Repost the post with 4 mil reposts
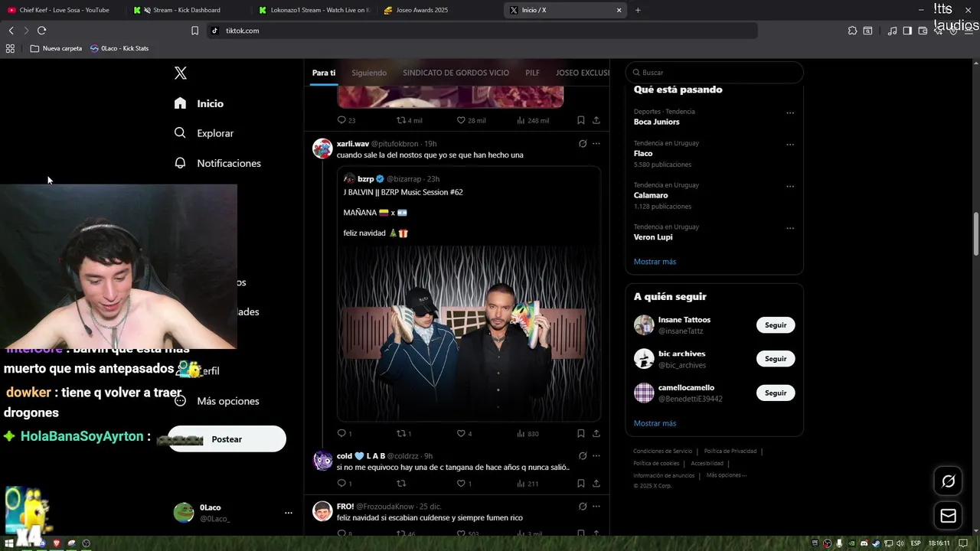The width and height of the screenshot is (980, 551). 409,120
